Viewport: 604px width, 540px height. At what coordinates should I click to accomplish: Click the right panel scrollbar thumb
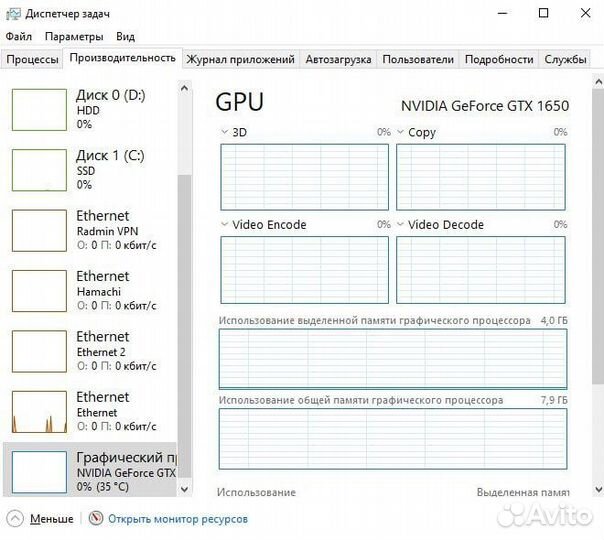[598, 236]
